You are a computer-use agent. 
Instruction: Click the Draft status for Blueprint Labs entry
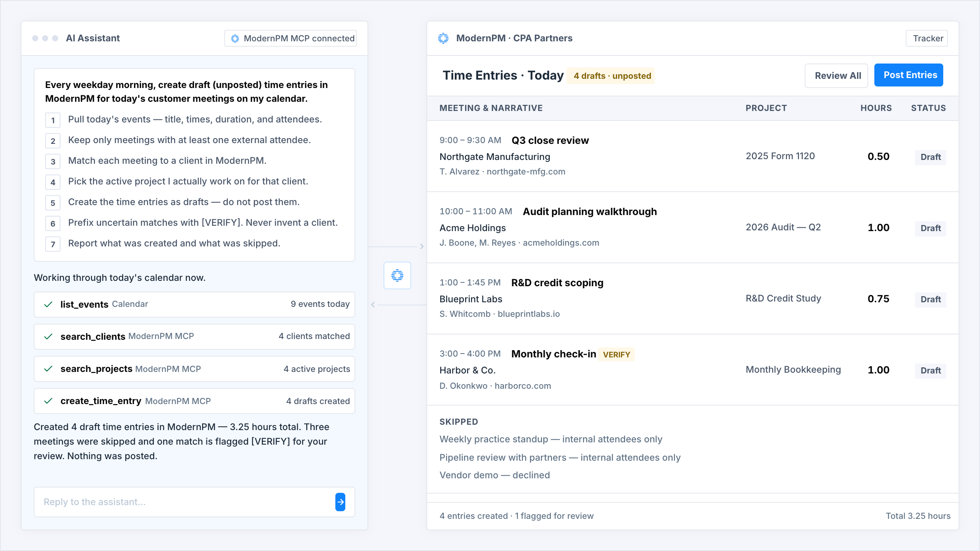931,300
